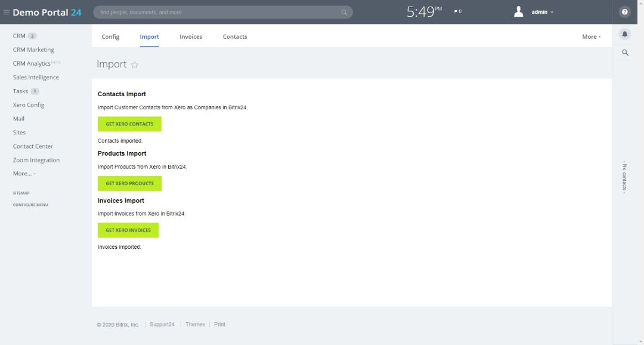This screenshot has height=345, width=644.
Task: Click the admin user avatar icon
Action: pos(519,12)
